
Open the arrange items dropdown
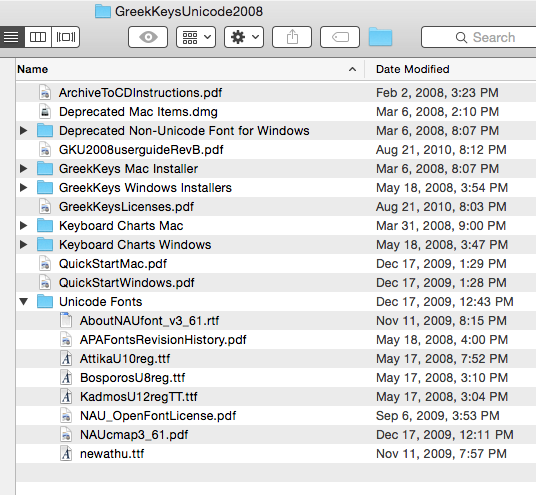[x=196, y=37]
